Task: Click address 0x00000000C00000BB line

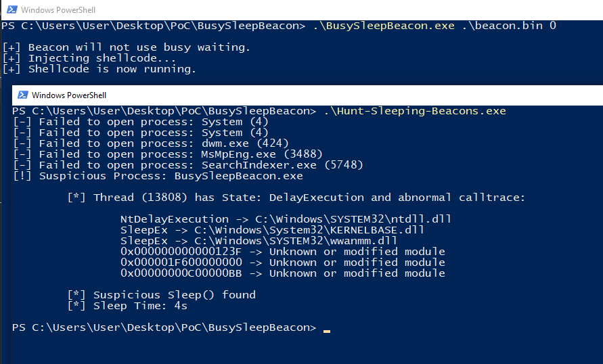Action: pos(283,273)
